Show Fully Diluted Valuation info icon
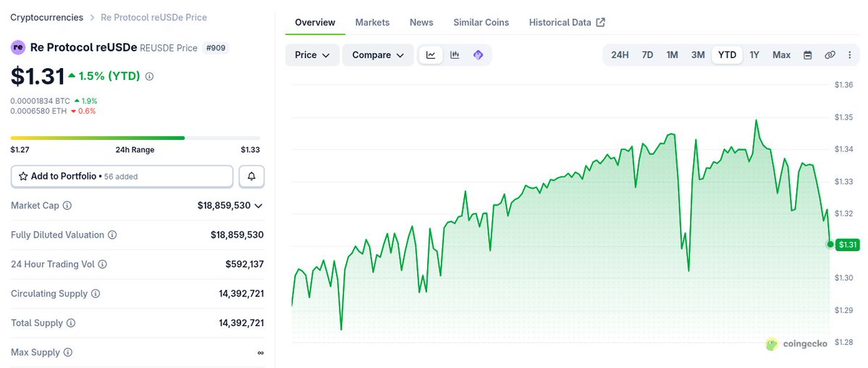The height and width of the screenshot is (368, 868). [112, 235]
